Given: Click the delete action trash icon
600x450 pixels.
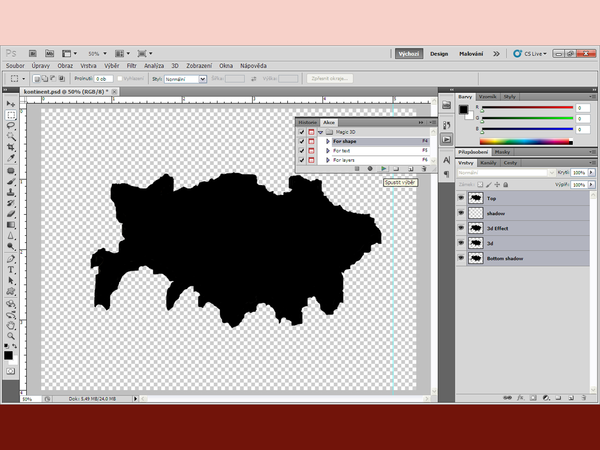Looking at the screenshot, I should (423, 168).
